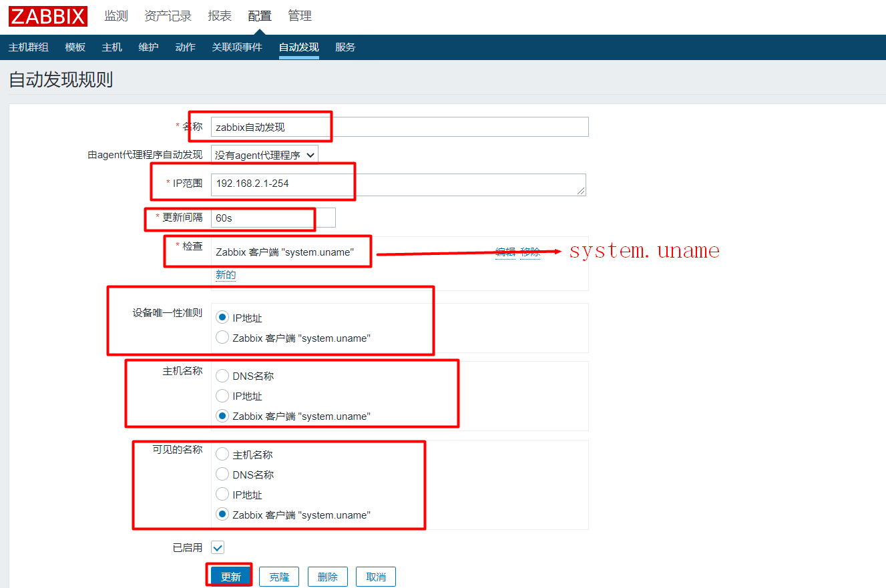This screenshot has height=588, width=886.
Task: Select IP地址 under 可见的名称
Action: click(x=222, y=495)
